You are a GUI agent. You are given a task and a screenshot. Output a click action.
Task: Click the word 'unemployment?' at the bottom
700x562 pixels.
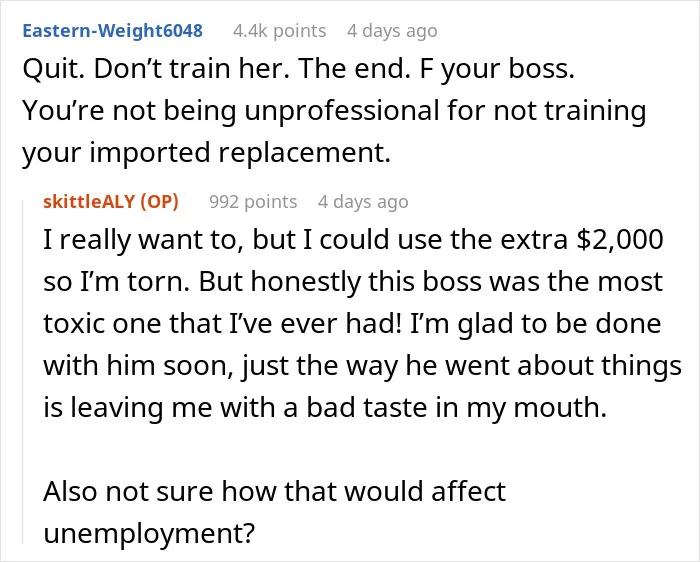tap(149, 533)
